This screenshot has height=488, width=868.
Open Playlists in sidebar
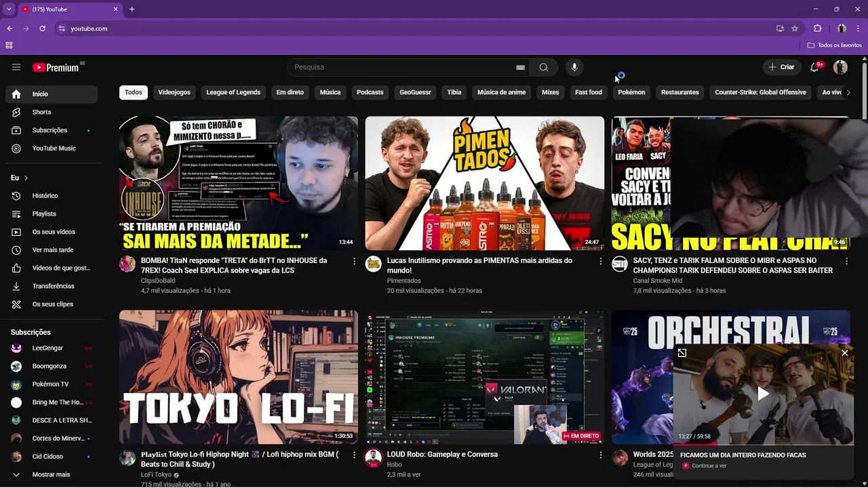[52, 213]
